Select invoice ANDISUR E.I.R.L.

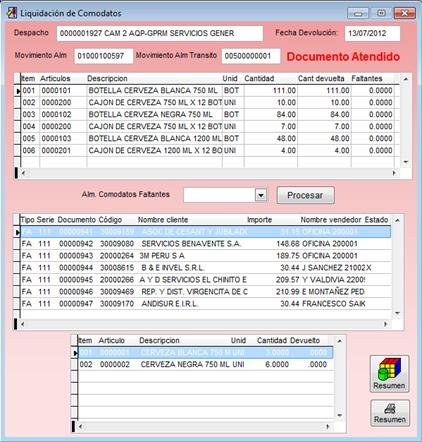205,304
